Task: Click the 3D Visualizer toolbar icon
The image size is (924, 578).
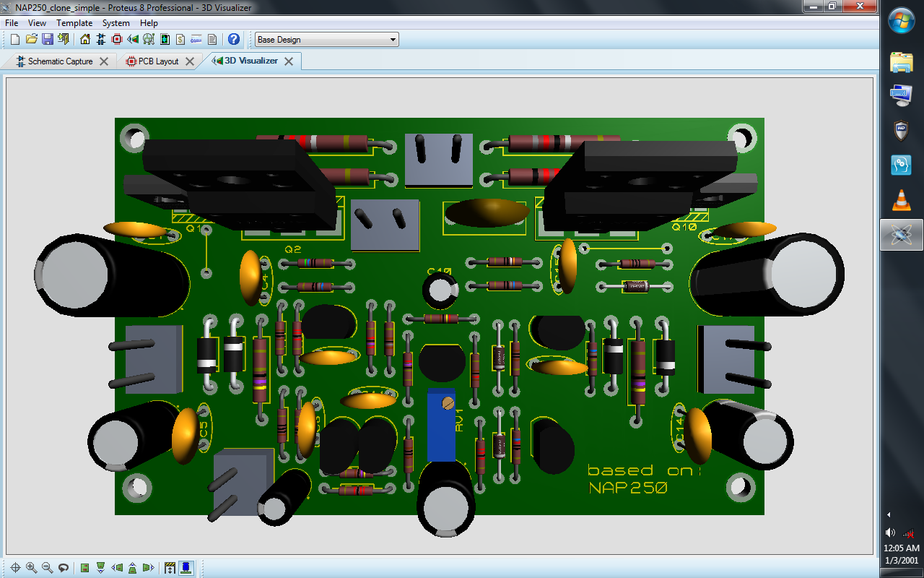Action: (133, 39)
